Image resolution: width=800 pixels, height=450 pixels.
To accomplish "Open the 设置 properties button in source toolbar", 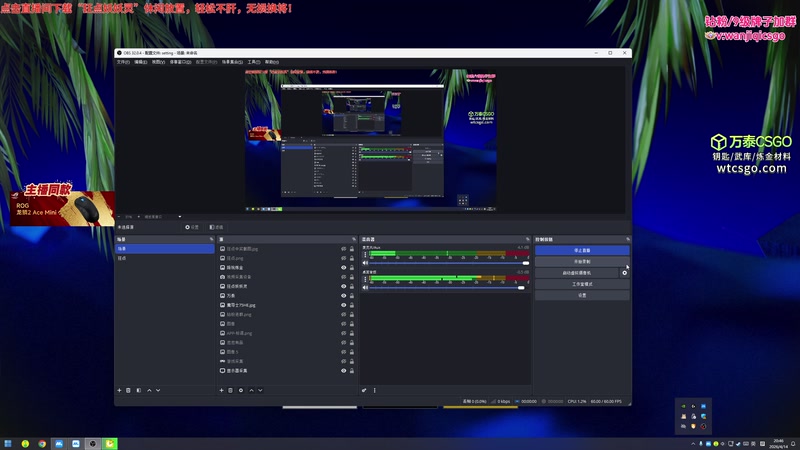I will pos(192,227).
